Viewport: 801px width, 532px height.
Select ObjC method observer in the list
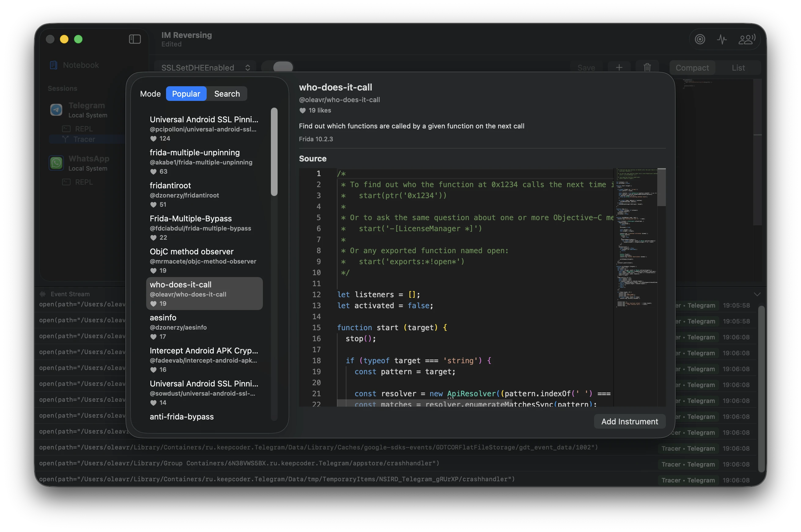click(x=204, y=260)
